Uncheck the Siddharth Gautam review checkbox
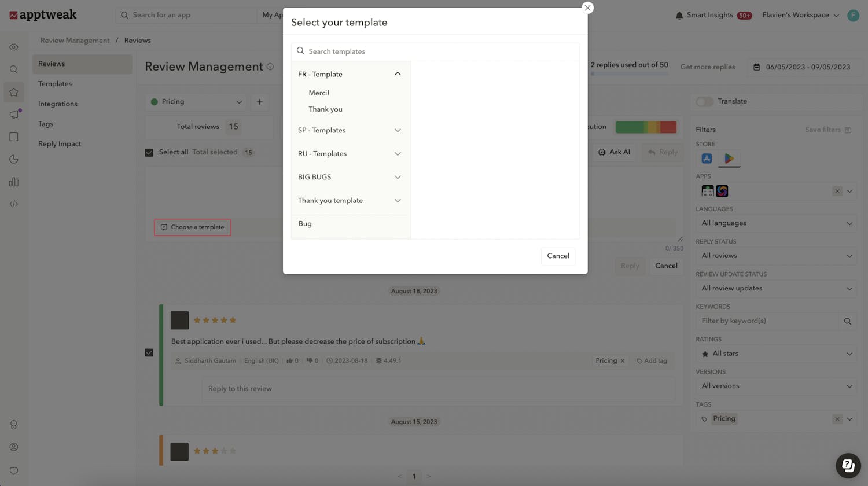 149,353
